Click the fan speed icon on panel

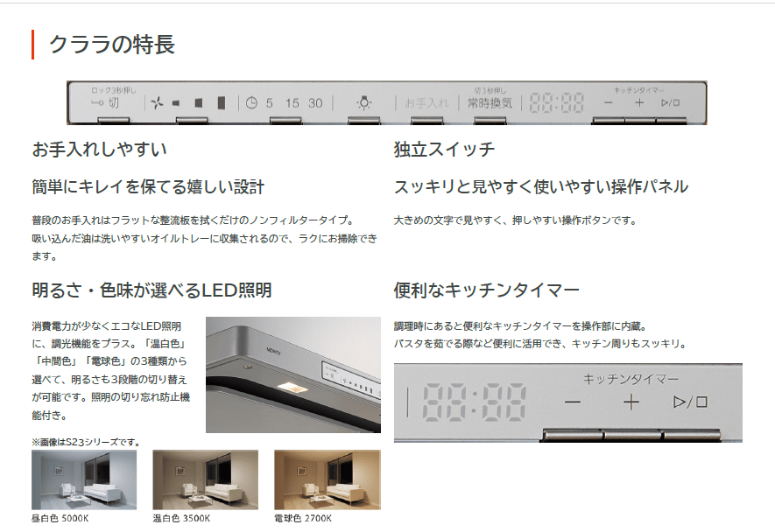[158, 103]
